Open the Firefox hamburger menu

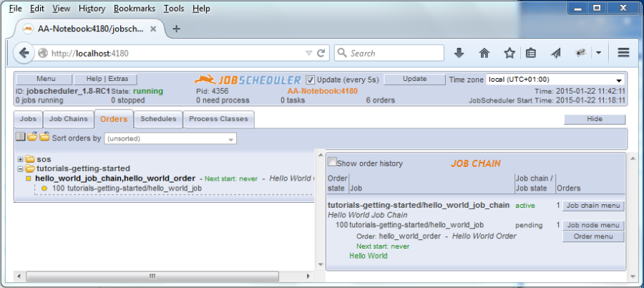coord(623,53)
